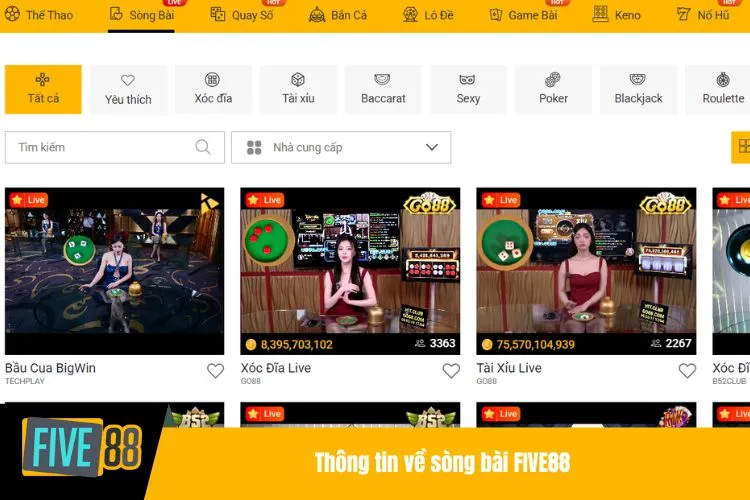Click the magnifying glass search icon

[203, 147]
